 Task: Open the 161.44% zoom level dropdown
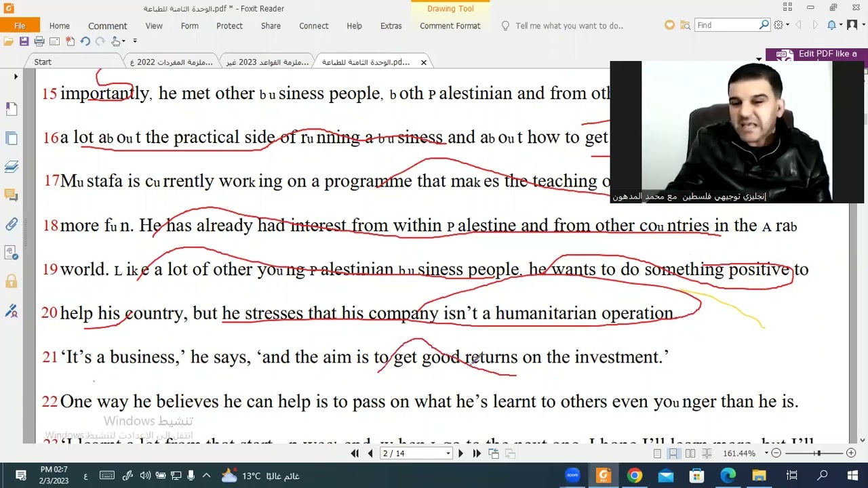tap(767, 453)
